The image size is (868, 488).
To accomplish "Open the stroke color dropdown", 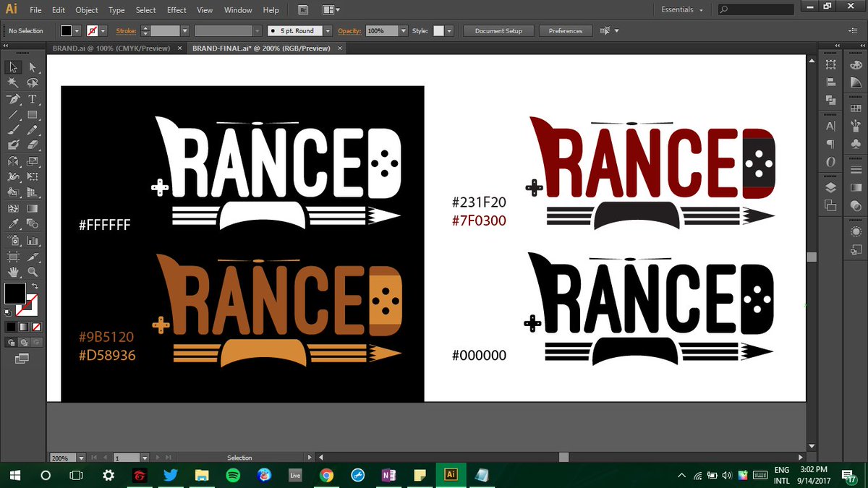I will click(103, 31).
